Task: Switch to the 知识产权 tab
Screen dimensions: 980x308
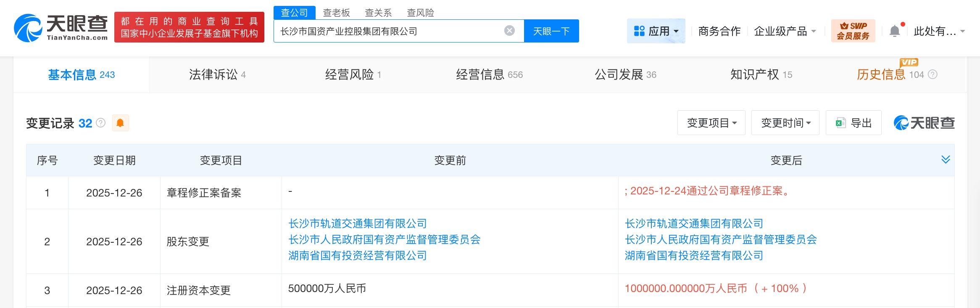Action: click(x=761, y=74)
